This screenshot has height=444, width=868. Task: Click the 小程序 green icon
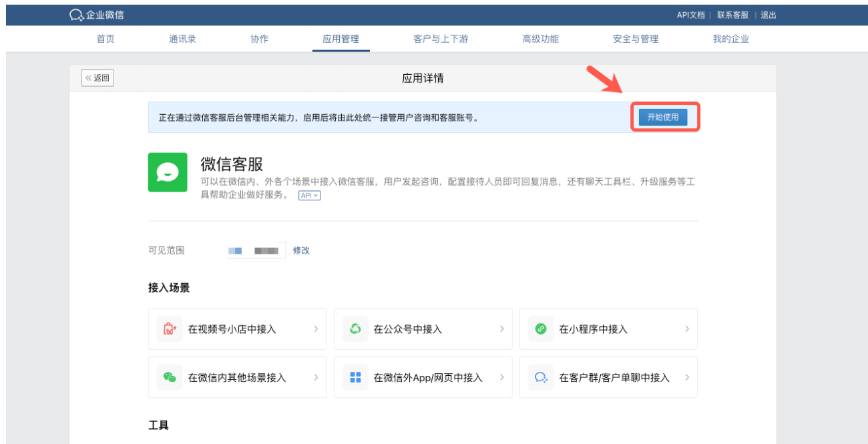click(x=541, y=329)
